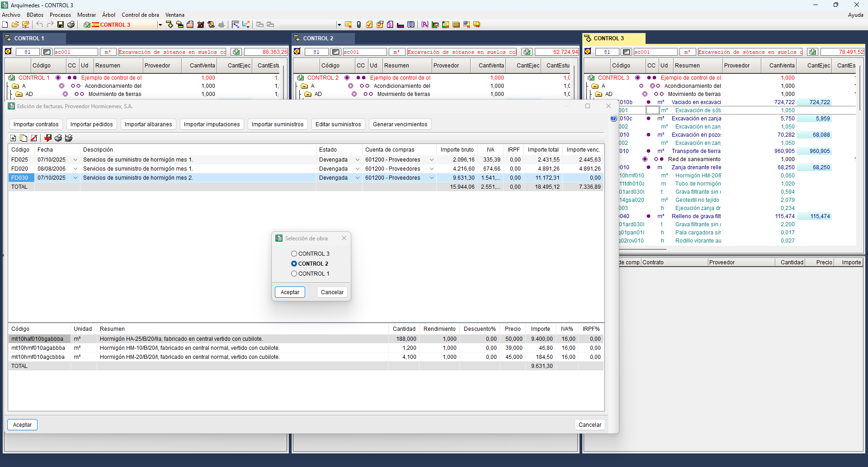Select the CONTROL 3 radio option

tap(294, 254)
